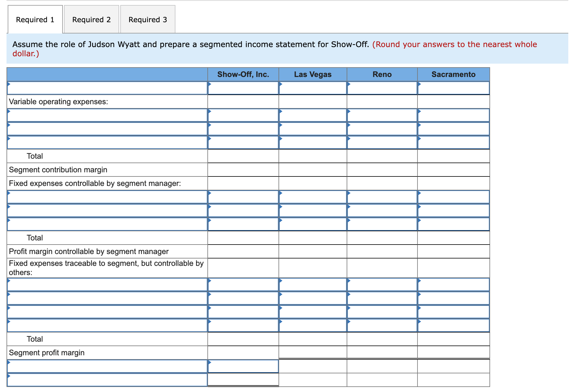
Task: Select the Required 1 tab
Action: coord(35,20)
